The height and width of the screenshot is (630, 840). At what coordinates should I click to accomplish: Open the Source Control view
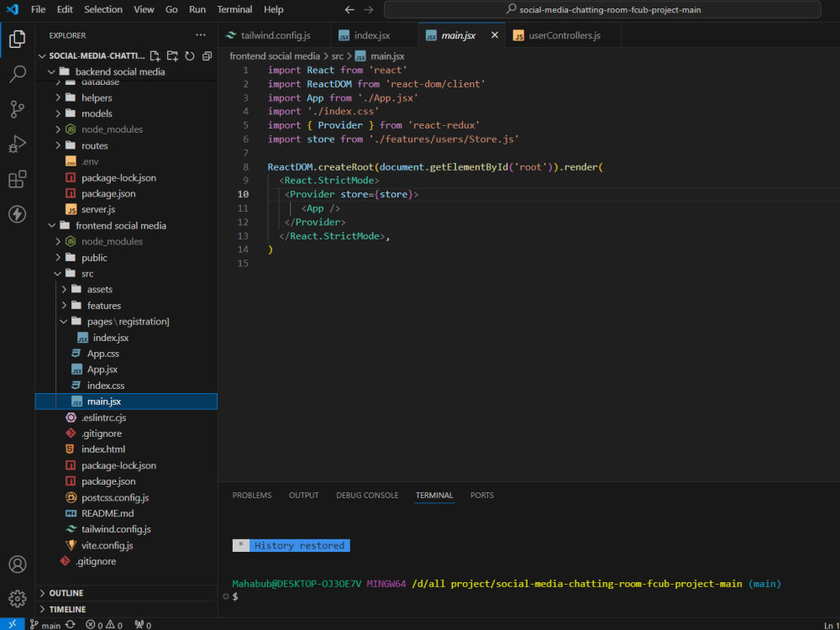(17, 109)
